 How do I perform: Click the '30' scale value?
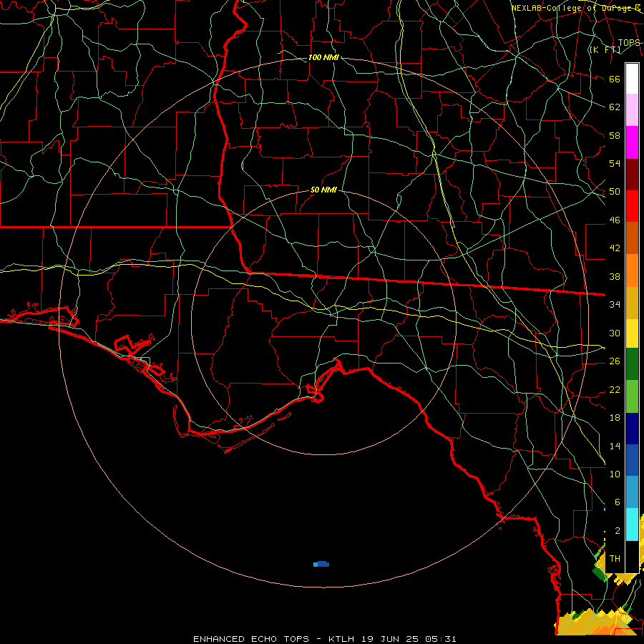point(615,333)
